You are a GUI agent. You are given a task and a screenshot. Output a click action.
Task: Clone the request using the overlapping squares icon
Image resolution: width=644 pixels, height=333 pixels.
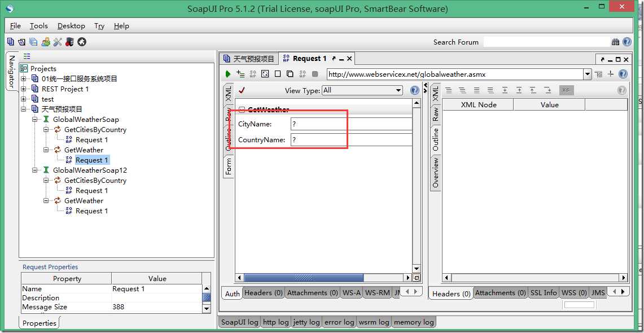pos(290,74)
